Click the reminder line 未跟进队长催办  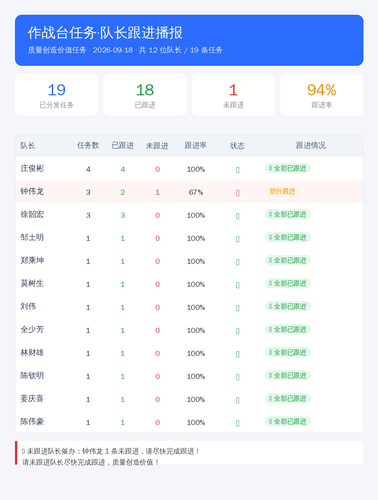(x=110, y=451)
